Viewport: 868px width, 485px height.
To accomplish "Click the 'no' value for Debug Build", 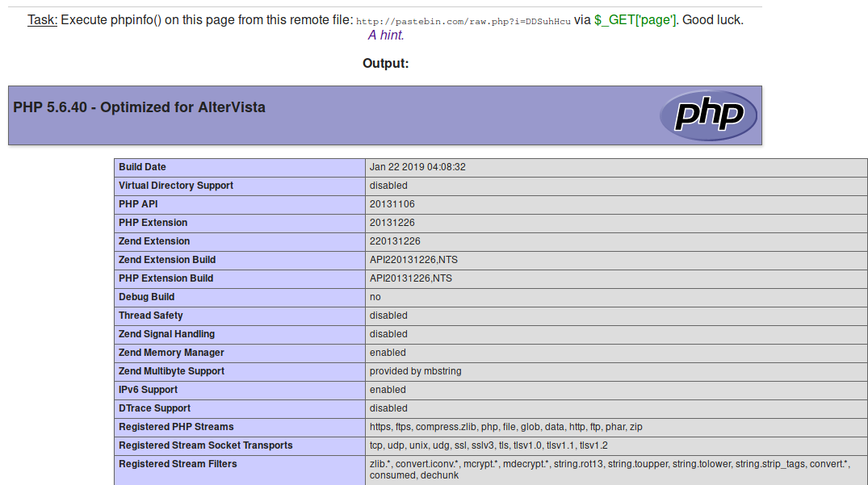I will point(375,297).
